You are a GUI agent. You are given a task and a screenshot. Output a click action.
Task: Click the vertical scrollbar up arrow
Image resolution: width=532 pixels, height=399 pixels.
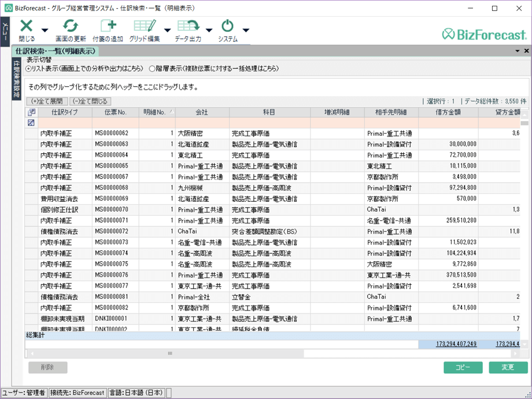point(524,115)
